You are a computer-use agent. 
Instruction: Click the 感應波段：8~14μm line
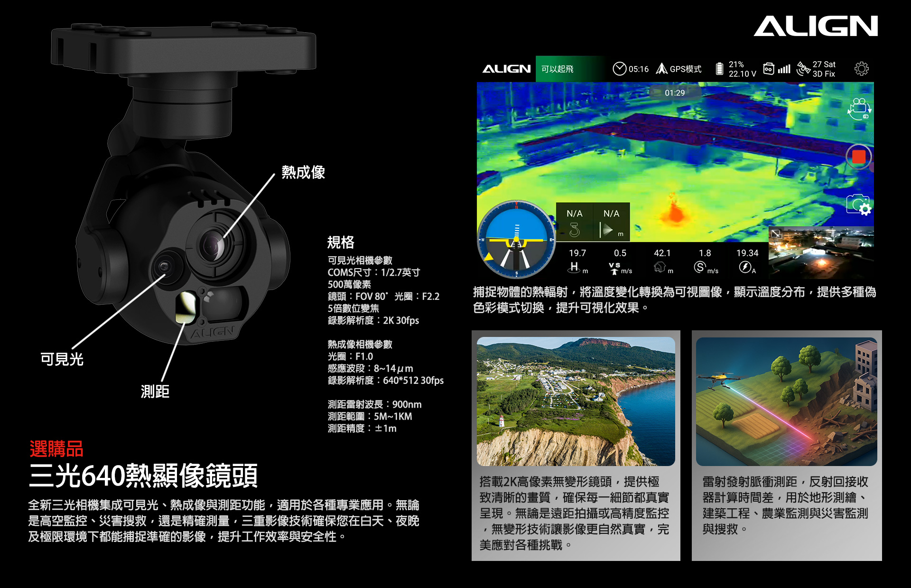(370, 368)
